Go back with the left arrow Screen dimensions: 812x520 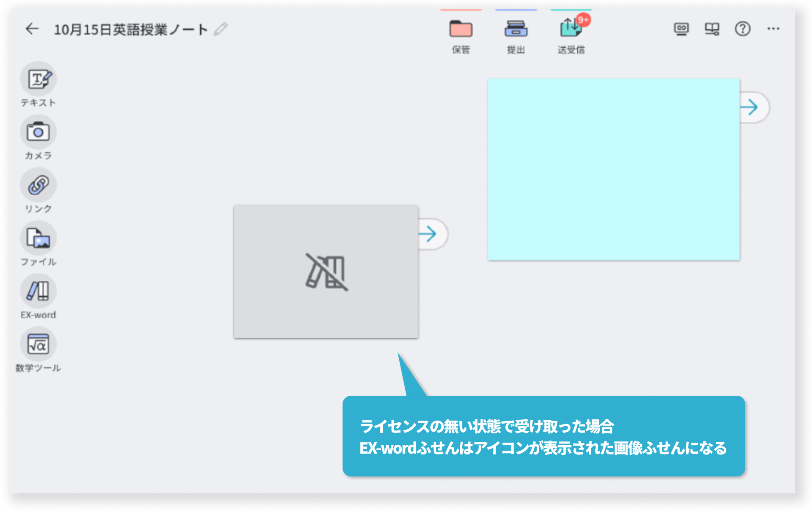coord(32,29)
